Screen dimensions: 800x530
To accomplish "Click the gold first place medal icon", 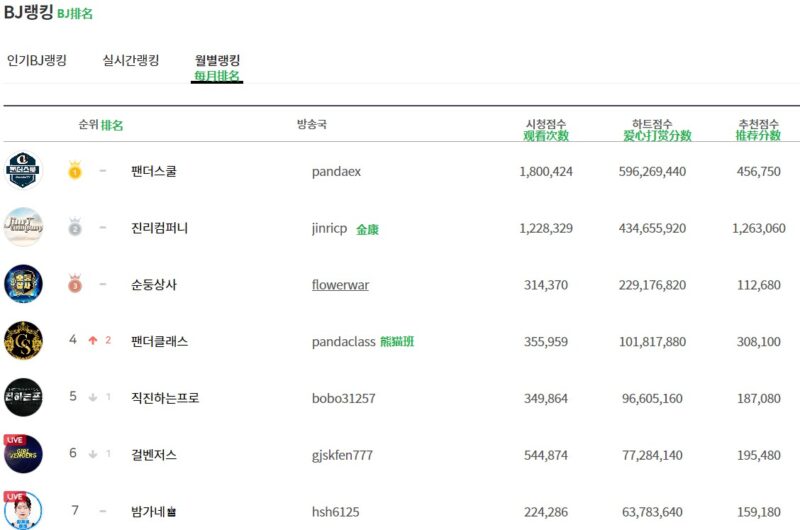I will coord(74,172).
